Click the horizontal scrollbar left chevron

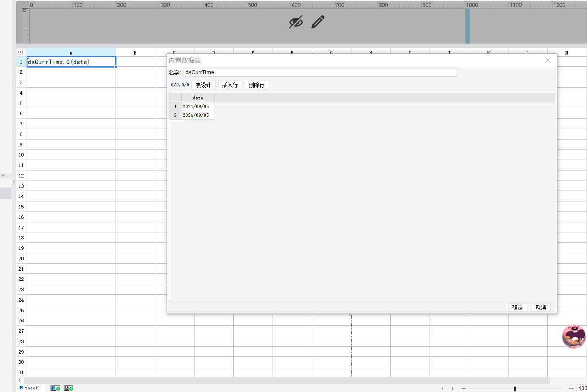pos(20,380)
